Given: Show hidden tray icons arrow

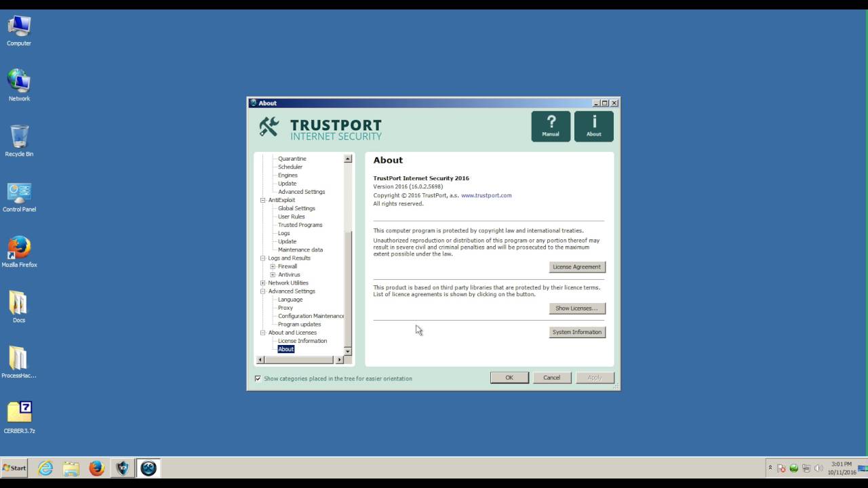Looking at the screenshot, I should (770, 468).
